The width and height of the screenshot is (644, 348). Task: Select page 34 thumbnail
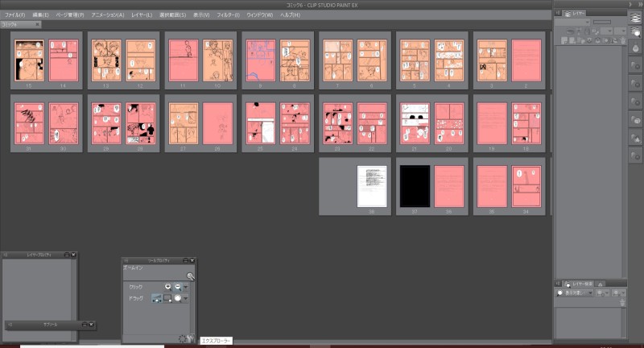526,186
